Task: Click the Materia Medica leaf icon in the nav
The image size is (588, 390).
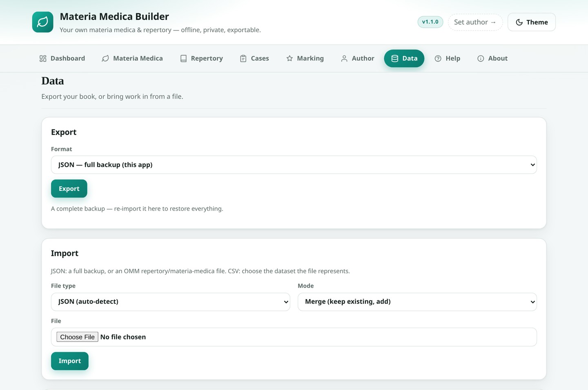Action: (x=105, y=59)
